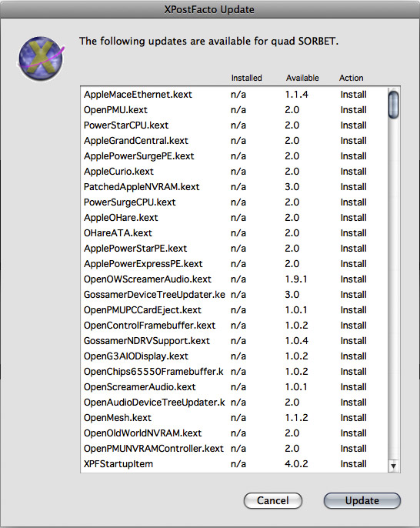Select the ApplePowerStarPE.kext row
The width and height of the screenshot is (420, 528).
click(234, 249)
